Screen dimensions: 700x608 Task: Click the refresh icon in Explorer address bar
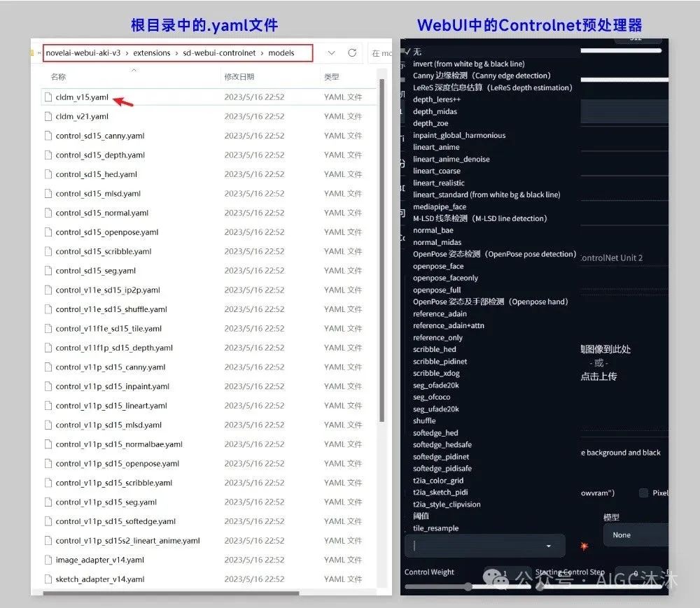point(352,52)
